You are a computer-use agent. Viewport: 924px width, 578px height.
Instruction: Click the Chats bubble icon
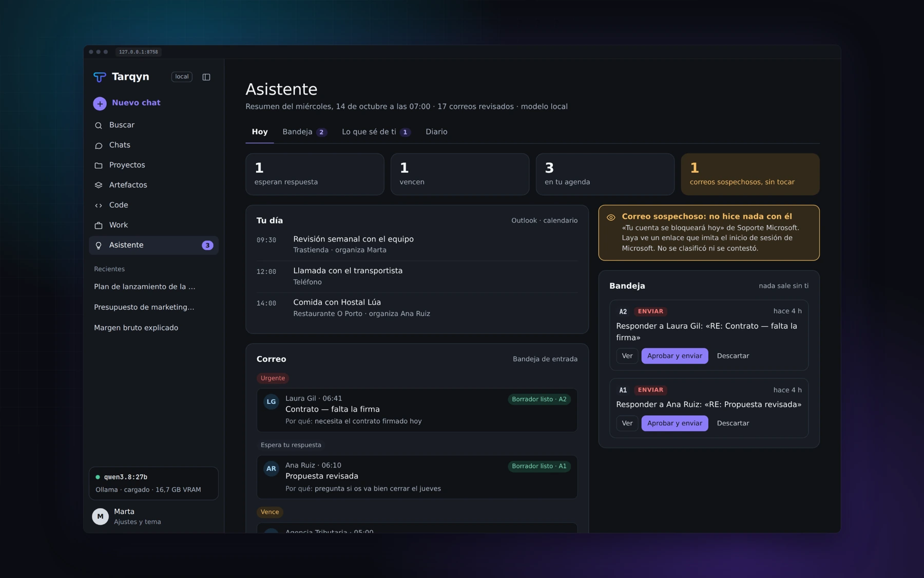pos(99,145)
